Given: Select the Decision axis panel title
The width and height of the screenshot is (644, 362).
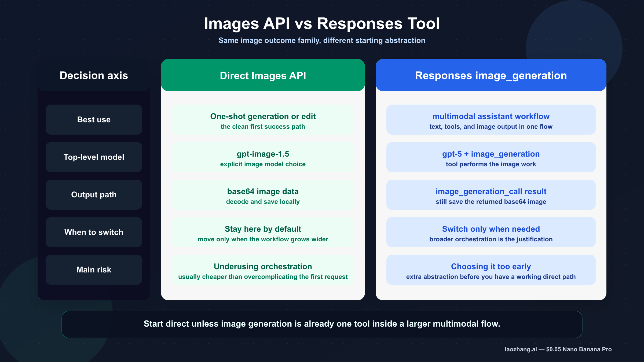Looking at the screenshot, I should click(x=94, y=76).
